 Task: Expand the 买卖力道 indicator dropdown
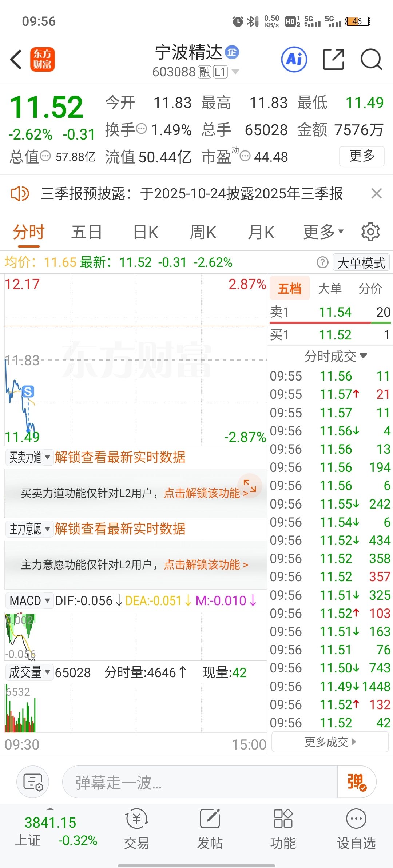pos(29,457)
